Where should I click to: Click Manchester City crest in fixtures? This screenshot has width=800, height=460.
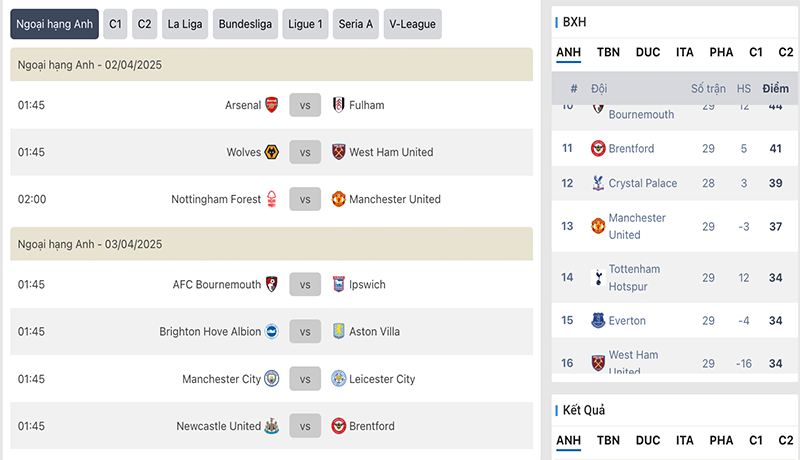coord(271,379)
